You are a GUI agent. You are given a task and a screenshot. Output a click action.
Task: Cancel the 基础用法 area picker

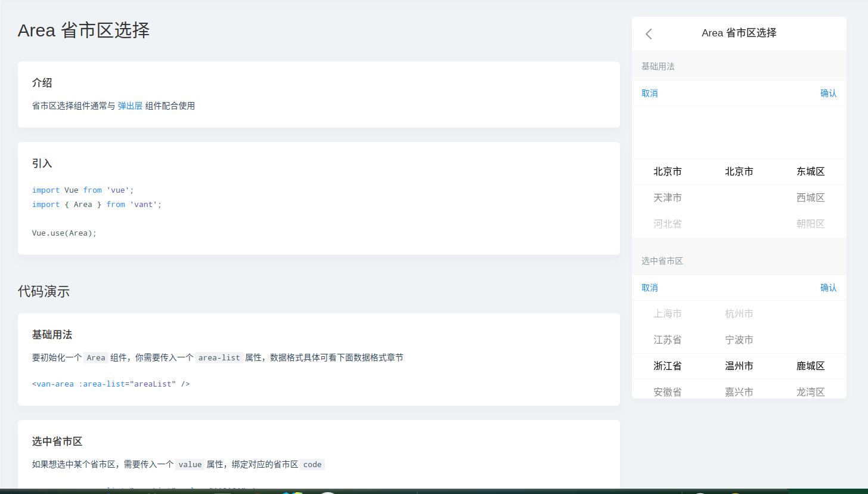tap(650, 93)
